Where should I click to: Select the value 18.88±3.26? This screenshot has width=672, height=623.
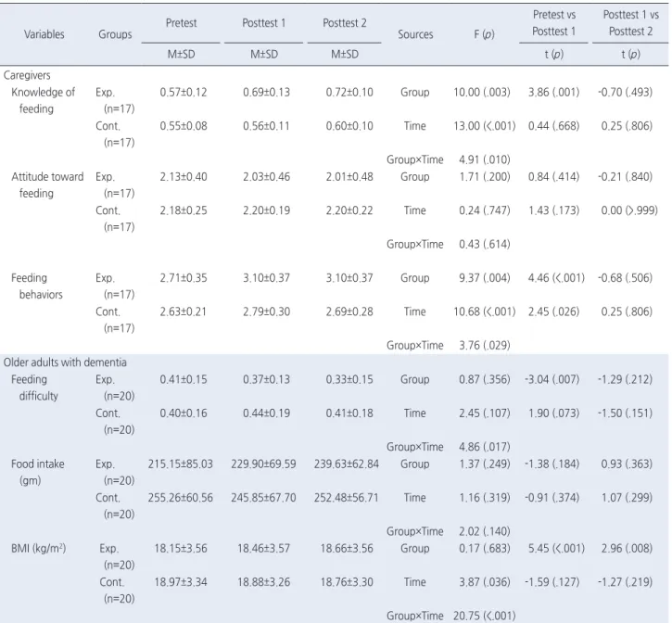coord(263,582)
